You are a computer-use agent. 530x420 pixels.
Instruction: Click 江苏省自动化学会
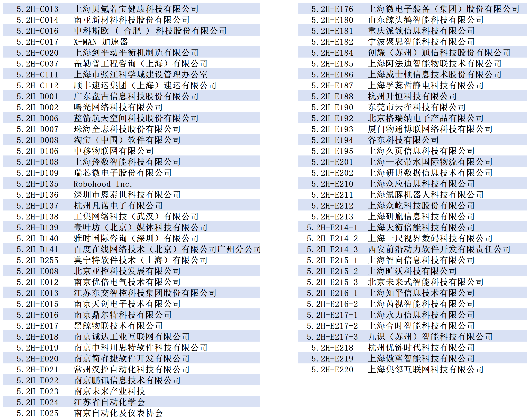tap(109, 402)
